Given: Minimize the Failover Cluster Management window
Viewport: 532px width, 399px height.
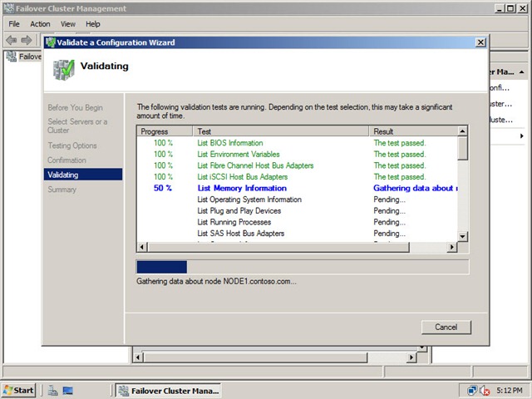Looking at the screenshot, I should [x=499, y=8].
